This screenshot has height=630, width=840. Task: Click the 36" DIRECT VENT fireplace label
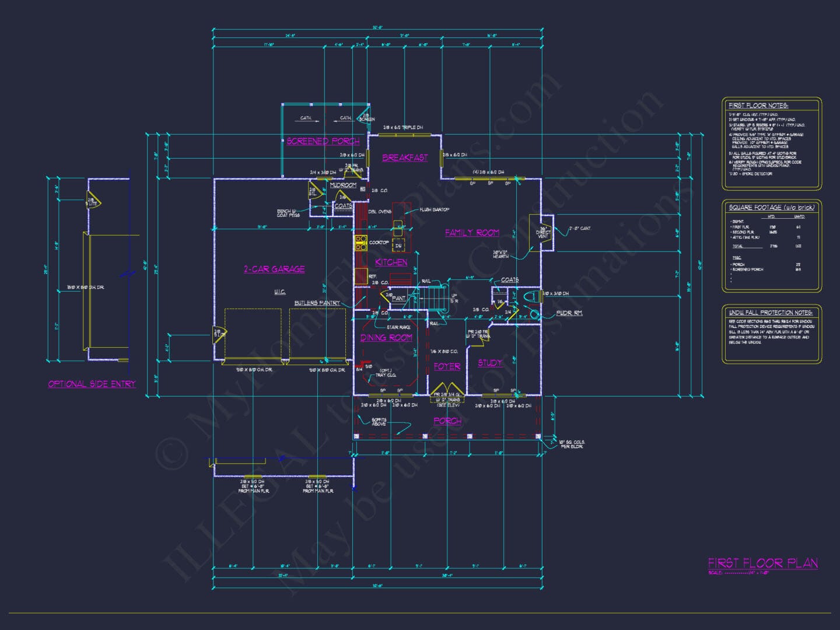click(543, 232)
